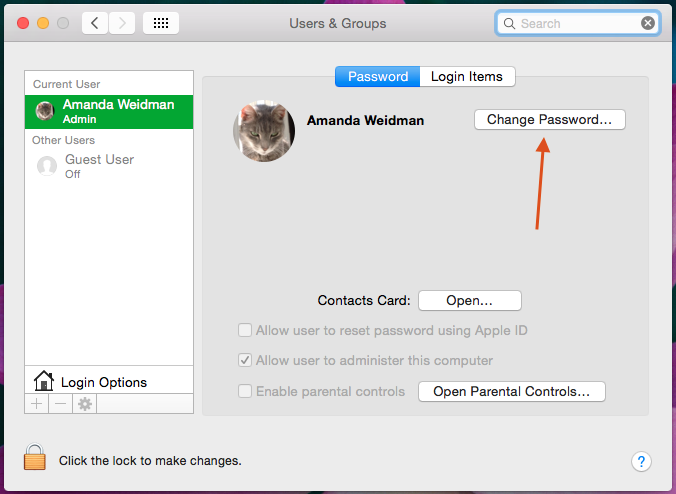
Task: Open the gear actions menu under the user list
Action: tap(84, 403)
